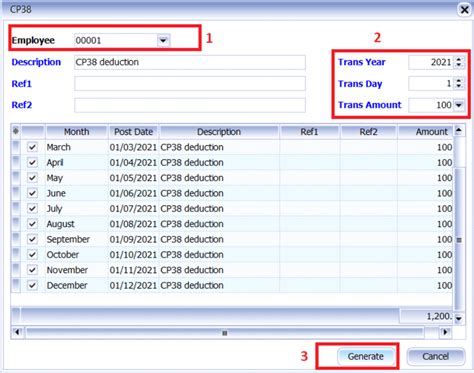474x373 pixels.
Task: Click the Ref1 text field
Action: pyautogui.click(x=190, y=84)
